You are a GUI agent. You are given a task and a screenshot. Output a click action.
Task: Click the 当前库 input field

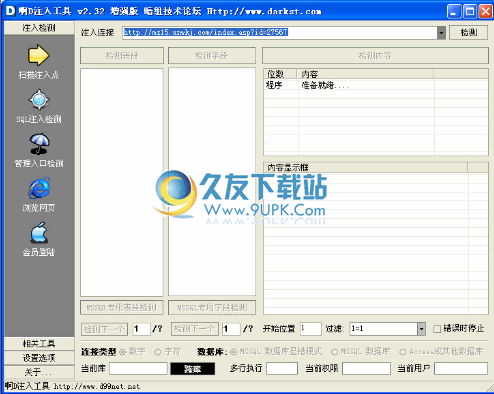[138, 369]
